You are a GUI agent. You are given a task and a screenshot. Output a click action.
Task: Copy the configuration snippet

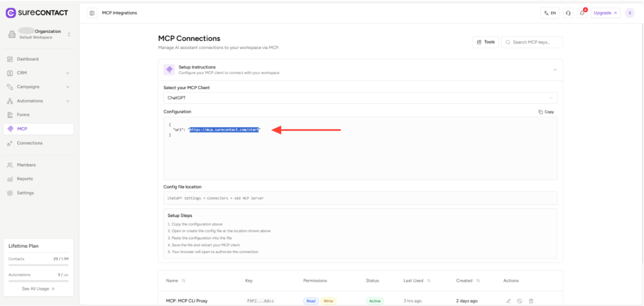point(546,112)
